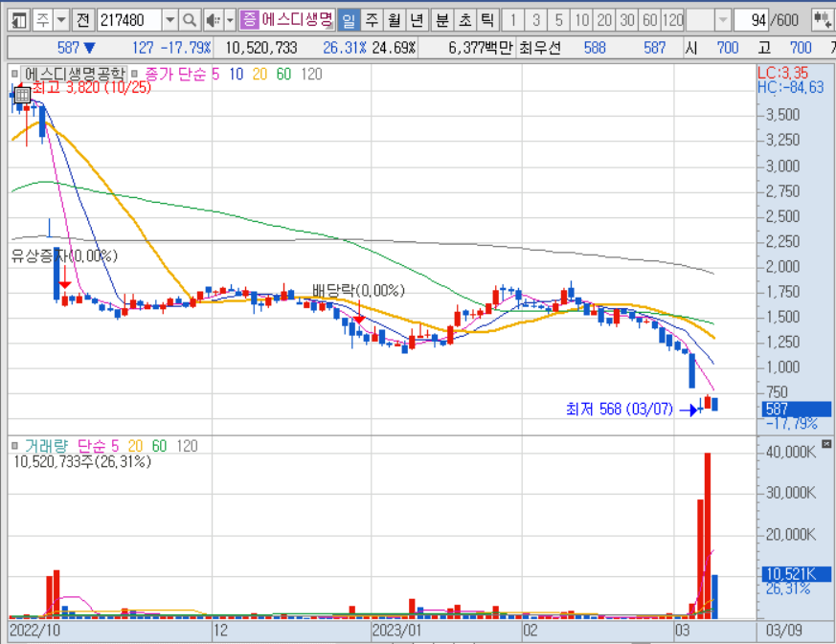
Task: Select the 년 yearly chart period
Action: click(x=418, y=21)
